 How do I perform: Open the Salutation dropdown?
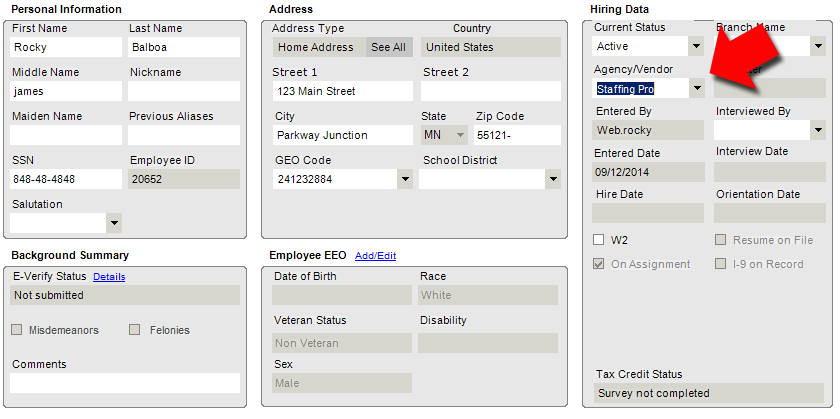[x=114, y=223]
